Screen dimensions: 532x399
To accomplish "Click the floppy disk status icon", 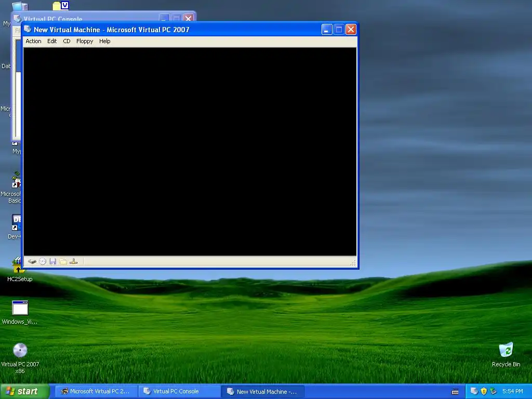I will click(x=52, y=262).
